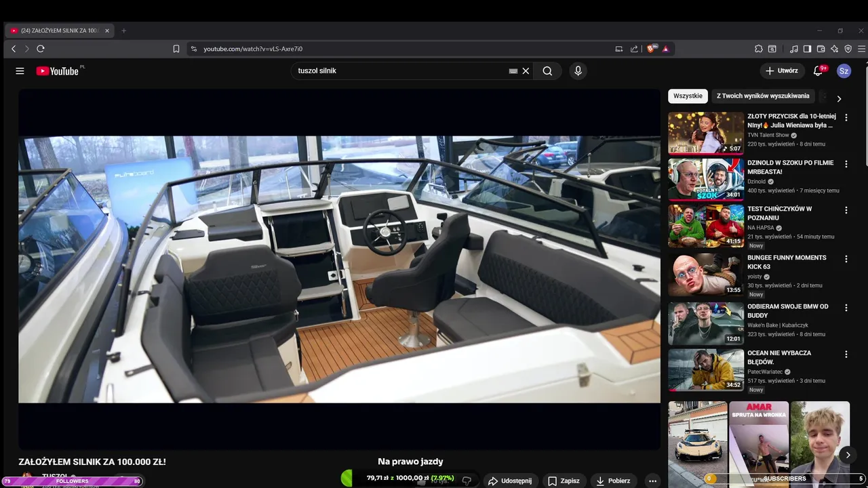This screenshot has height=488, width=868.
Task: Open ZŁOTY PRZYCISK video thumbnail
Action: coord(706,133)
